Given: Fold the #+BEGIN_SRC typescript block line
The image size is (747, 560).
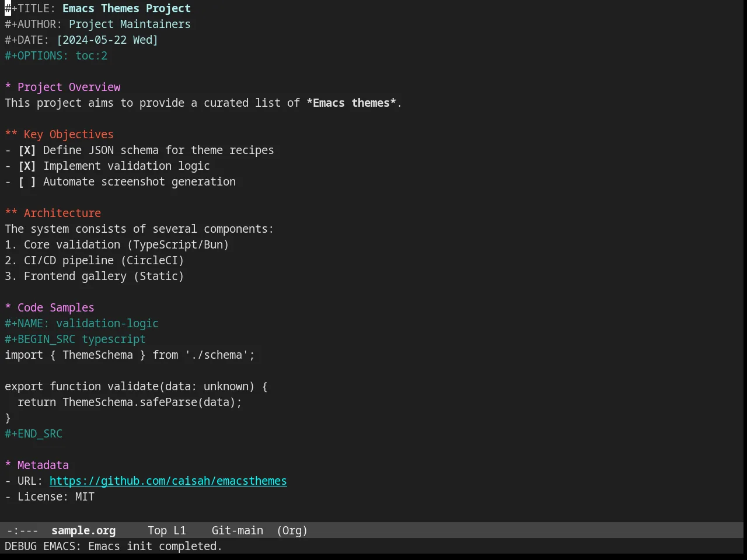Looking at the screenshot, I should [x=75, y=339].
